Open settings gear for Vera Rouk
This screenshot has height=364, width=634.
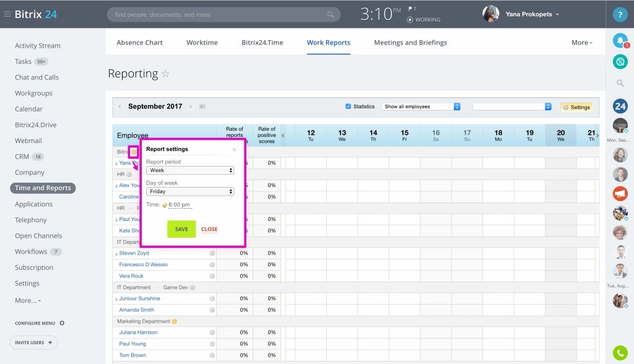pyautogui.click(x=212, y=276)
